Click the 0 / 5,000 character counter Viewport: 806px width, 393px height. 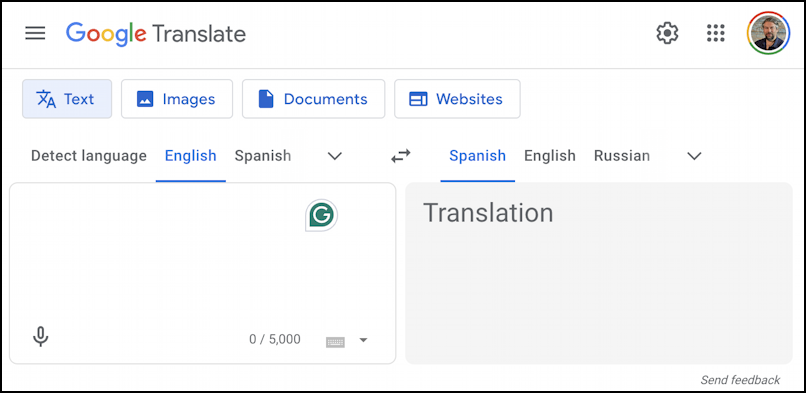(275, 340)
